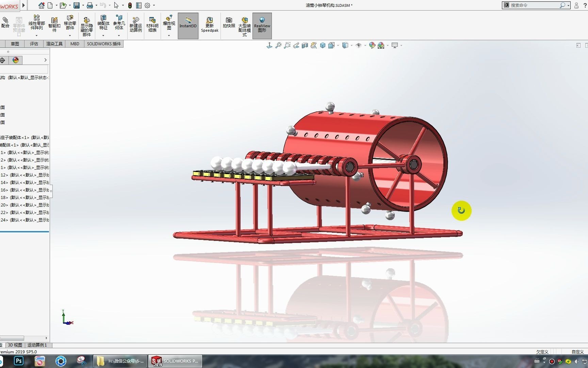Open Photoshop from taskbar

coord(19,361)
